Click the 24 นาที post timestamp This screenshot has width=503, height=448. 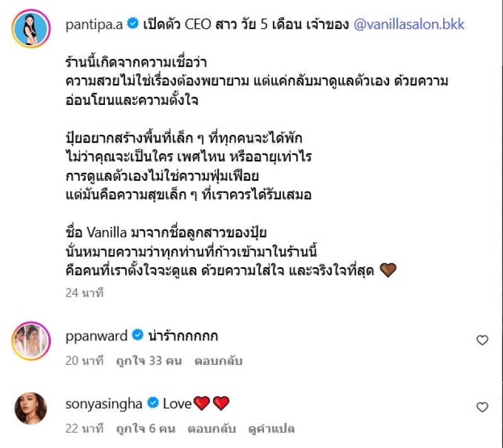[x=84, y=293]
